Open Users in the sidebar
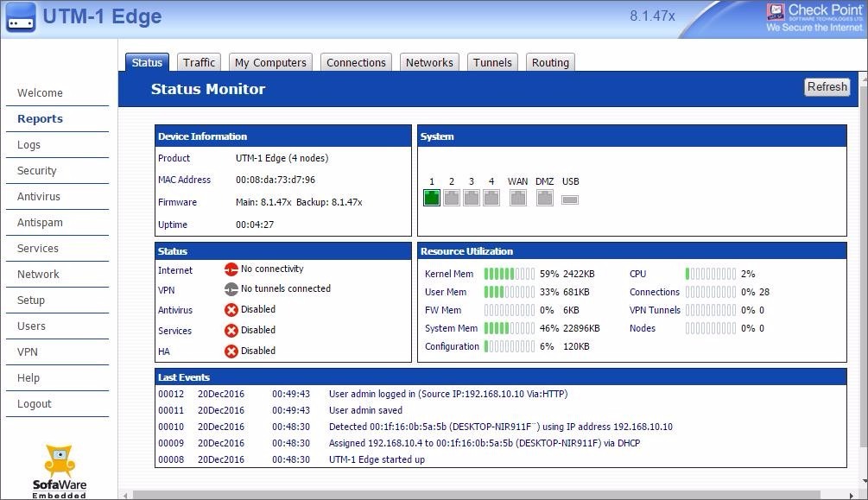868x500 pixels. click(x=31, y=326)
